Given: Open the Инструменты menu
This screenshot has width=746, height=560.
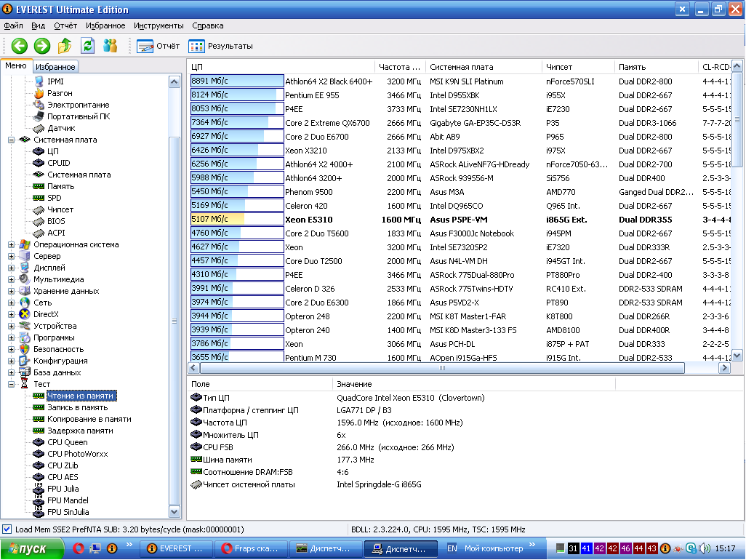Looking at the screenshot, I should pos(159,25).
